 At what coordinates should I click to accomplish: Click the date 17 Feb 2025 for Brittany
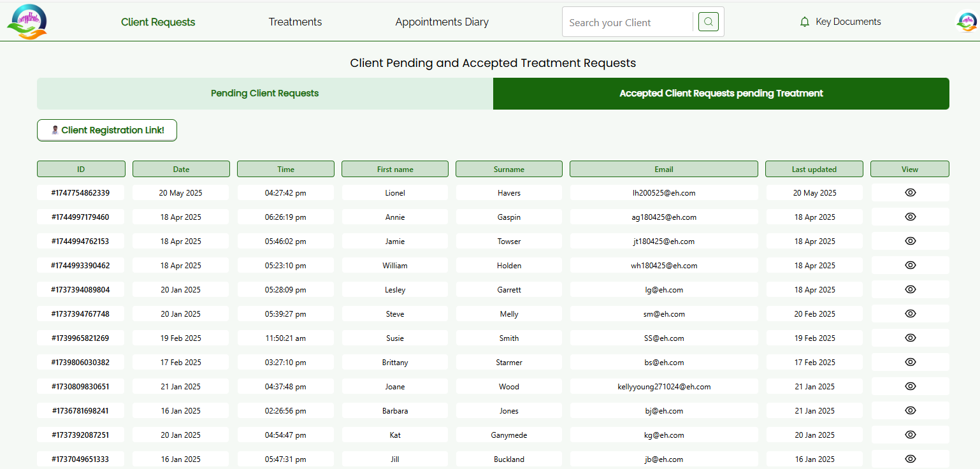click(x=181, y=363)
